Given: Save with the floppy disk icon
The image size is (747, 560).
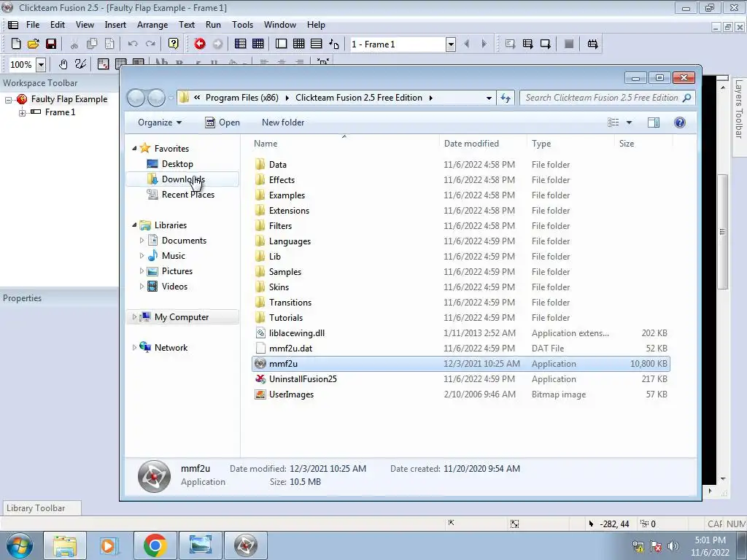Looking at the screenshot, I should pyautogui.click(x=50, y=44).
